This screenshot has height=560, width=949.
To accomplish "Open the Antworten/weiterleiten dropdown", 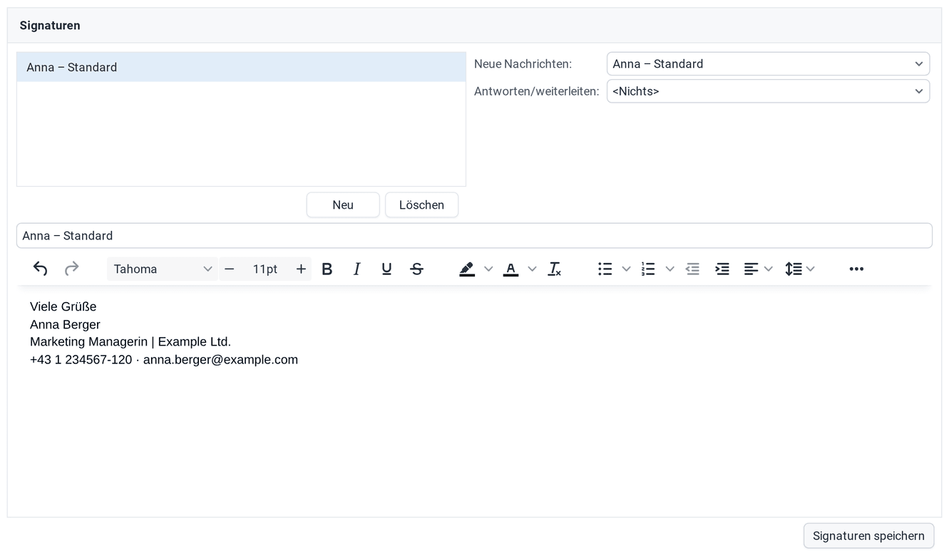I will (768, 91).
